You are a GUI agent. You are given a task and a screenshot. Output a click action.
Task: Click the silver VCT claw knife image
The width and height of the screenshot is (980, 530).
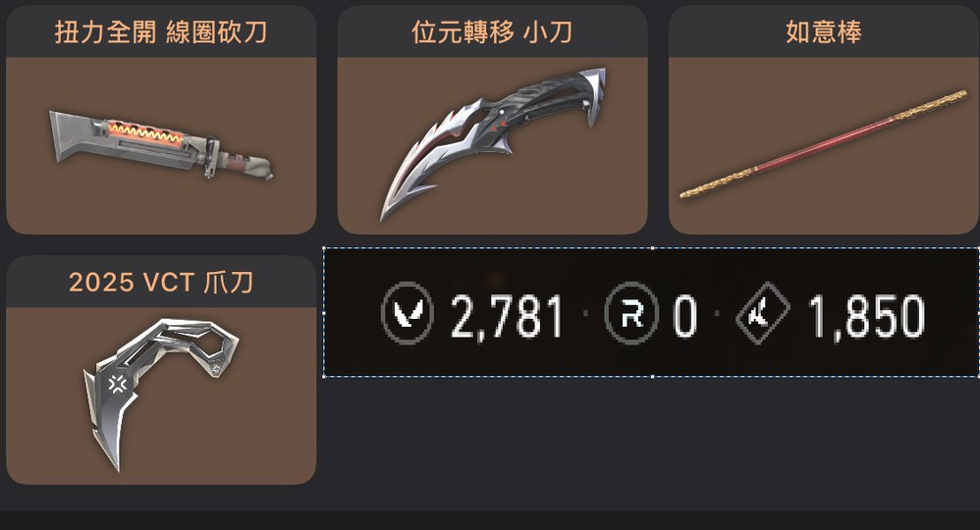click(161, 395)
